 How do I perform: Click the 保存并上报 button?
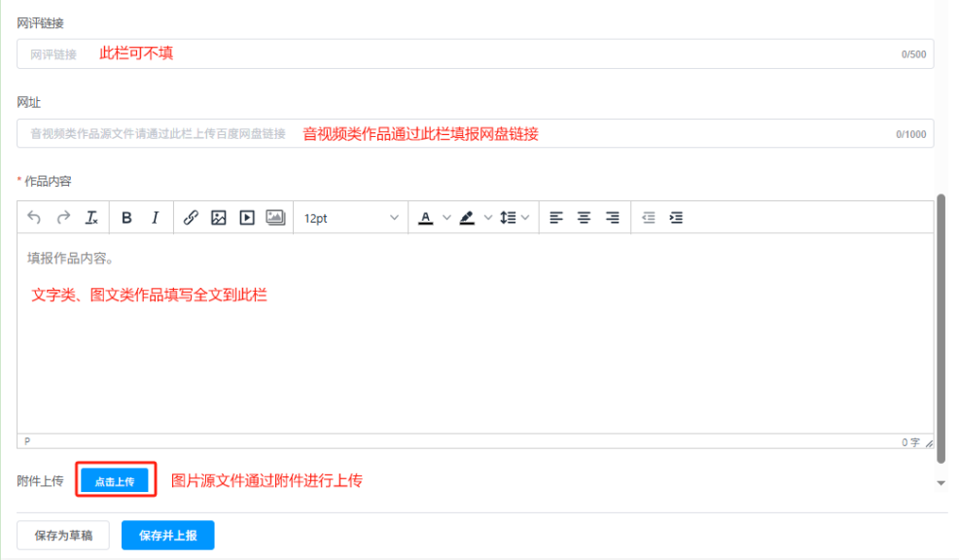coord(167,536)
